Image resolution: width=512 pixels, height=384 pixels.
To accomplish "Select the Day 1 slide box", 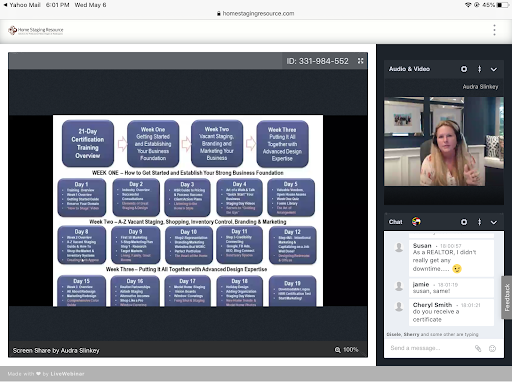I will pos(82,197).
